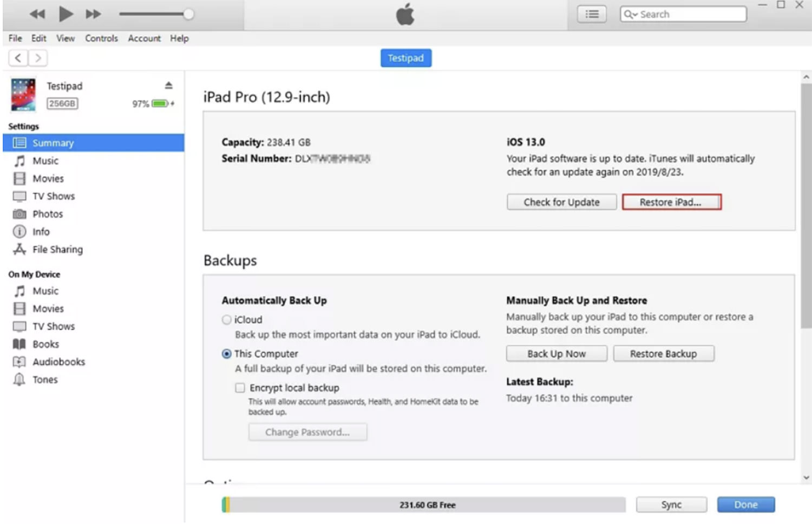
Task: Click the Change Password... button
Action: pyautogui.click(x=307, y=432)
